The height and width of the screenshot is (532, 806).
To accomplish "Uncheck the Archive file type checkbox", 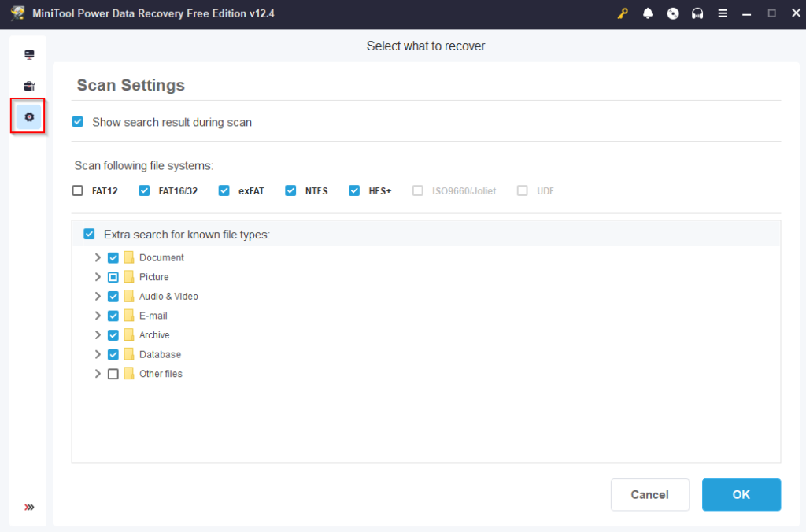I will pos(113,335).
